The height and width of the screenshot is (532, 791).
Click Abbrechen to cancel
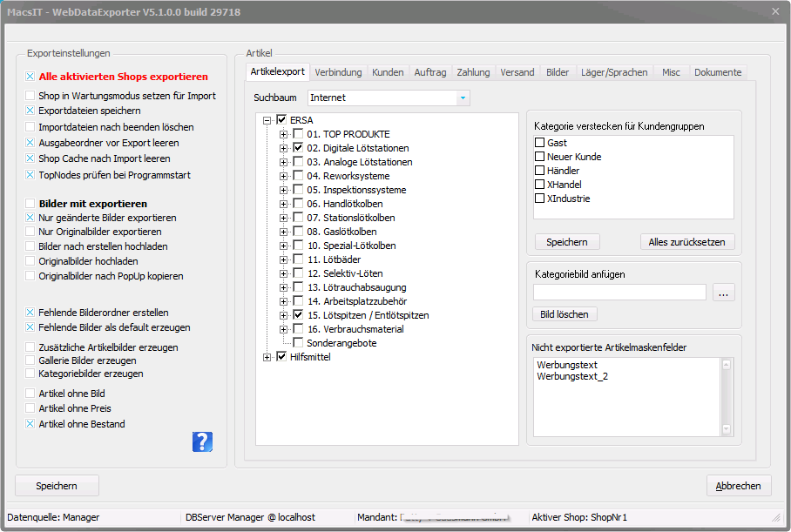point(739,486)
